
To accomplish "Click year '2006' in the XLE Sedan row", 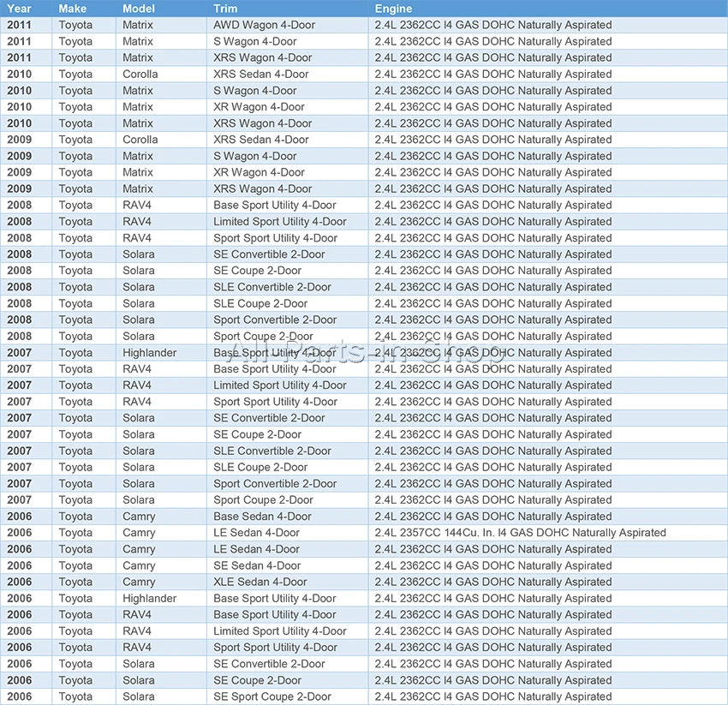I will pyautogui.click(x=19, y=582).
